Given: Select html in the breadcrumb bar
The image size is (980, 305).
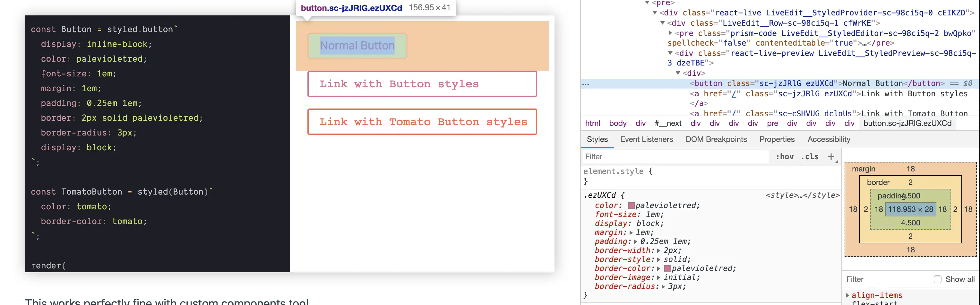Looking at the screenshot, I should coord(592,123).
